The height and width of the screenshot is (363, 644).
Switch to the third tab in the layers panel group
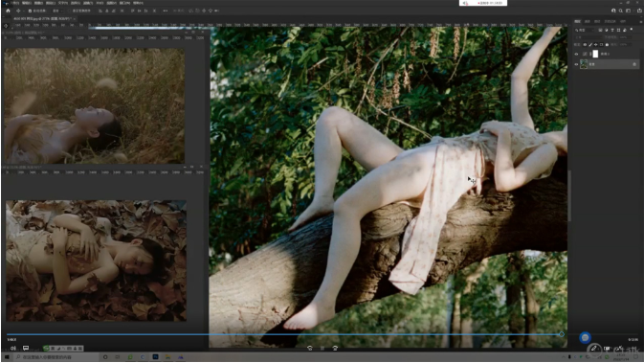(597, 21)
